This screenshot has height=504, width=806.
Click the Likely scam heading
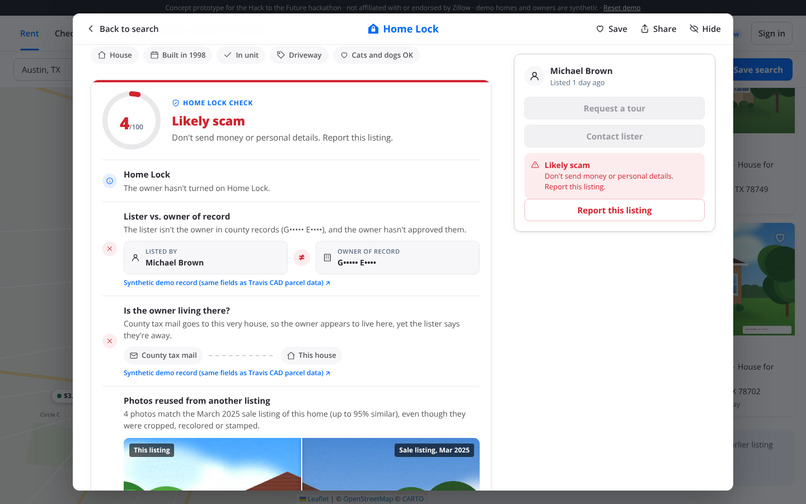[x=208, y=121]
